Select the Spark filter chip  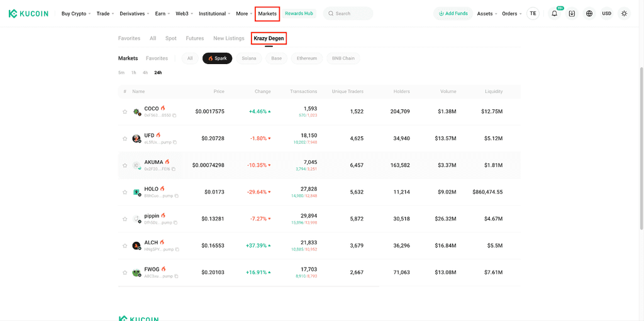click(x=217, y=58)
